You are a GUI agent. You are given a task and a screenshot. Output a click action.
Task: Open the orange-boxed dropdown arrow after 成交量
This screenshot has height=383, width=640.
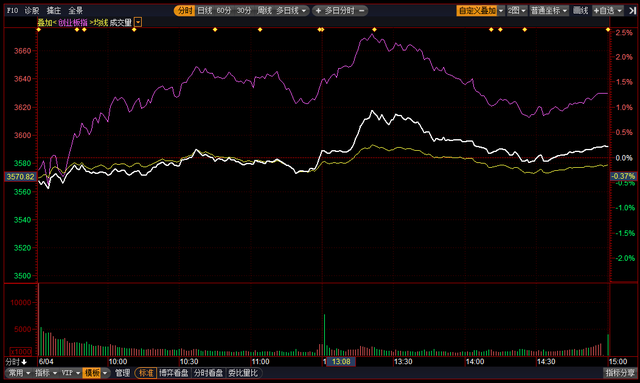click(x=138, y=22)
